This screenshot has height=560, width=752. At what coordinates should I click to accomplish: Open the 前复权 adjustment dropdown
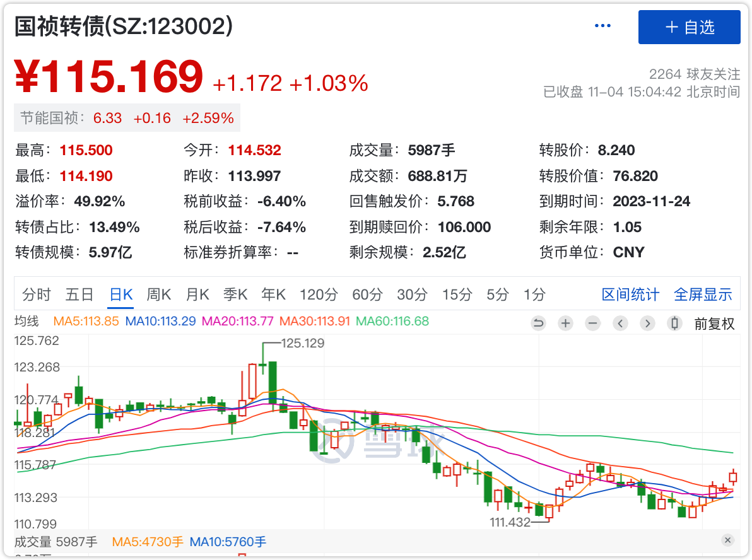pos(714,324)
